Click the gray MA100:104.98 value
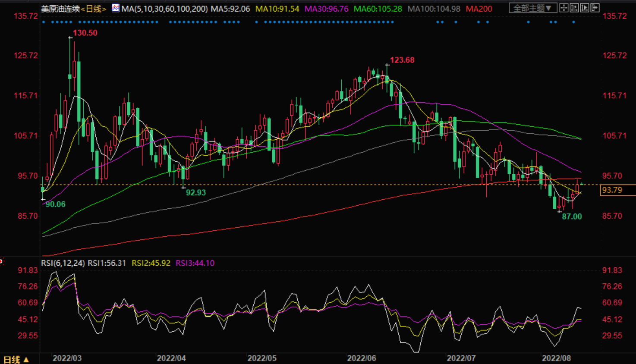Screen dimensions: 636x364 [x=434, y=9]
